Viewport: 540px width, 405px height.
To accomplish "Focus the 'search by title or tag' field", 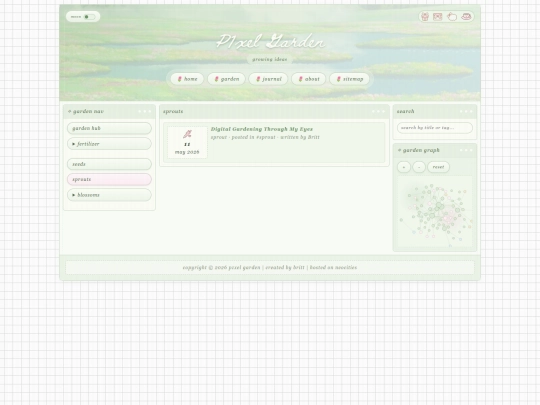I will coord(435,128).
